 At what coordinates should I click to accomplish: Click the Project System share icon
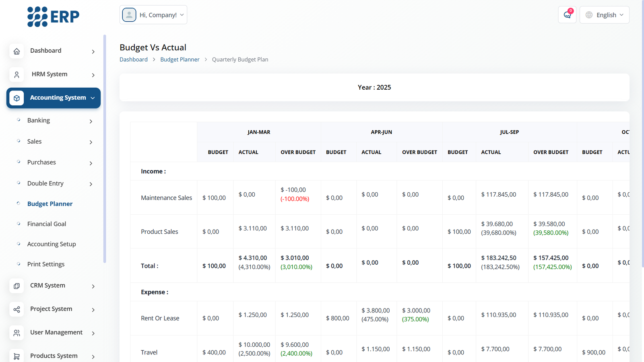point(17,309)
